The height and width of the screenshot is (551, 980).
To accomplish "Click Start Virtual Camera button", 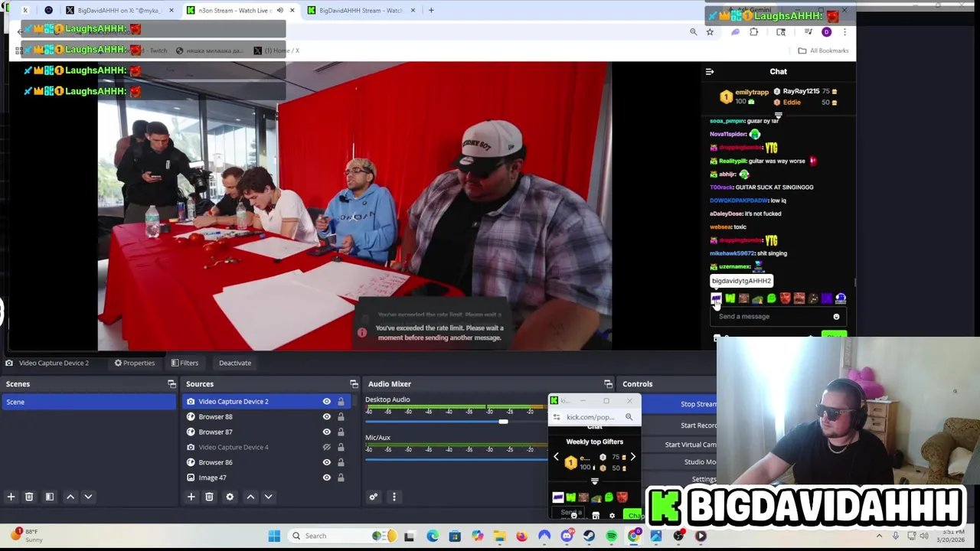I will coord(681,445).
